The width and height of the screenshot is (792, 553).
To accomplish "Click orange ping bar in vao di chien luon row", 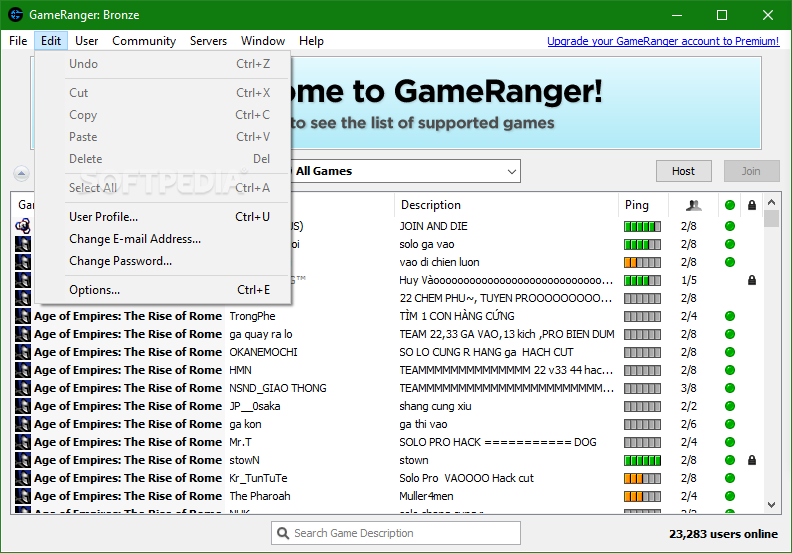I will (642, 262).
